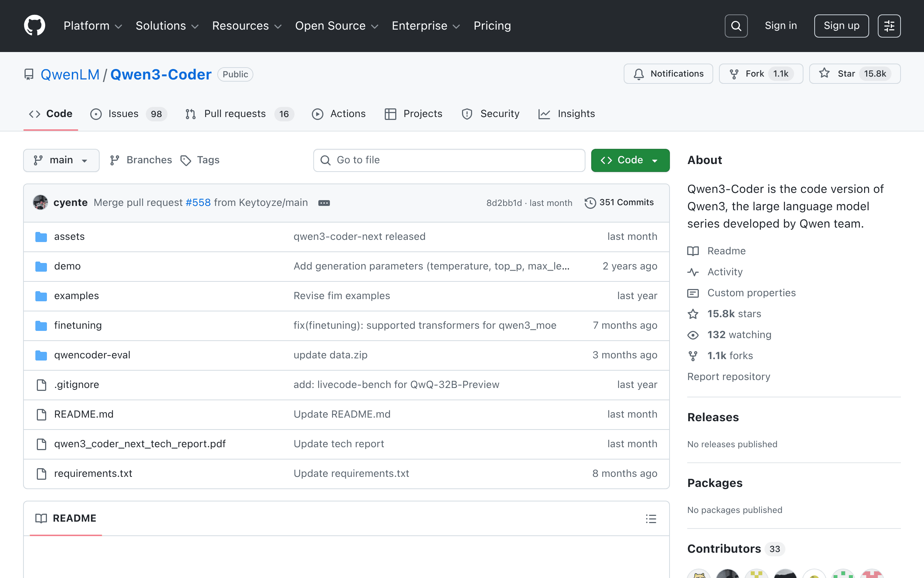The image size is (924, 578).
Task: Click the cyente avatar image
Action: pyautogui.click(x=40, y=202)
